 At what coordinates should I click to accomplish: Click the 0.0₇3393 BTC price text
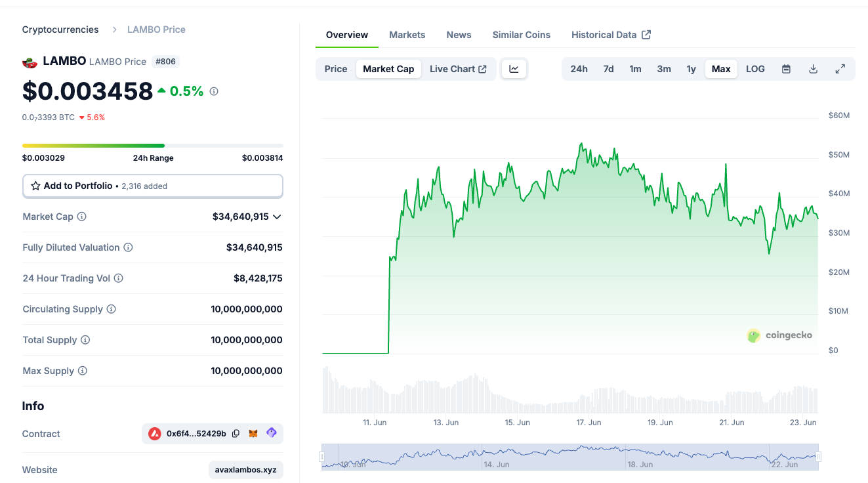[49, 117]
